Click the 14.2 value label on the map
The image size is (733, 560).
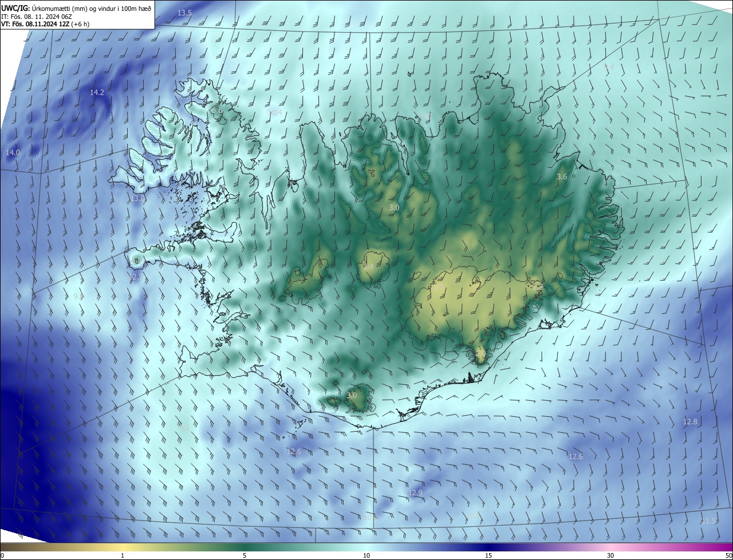point(97,92)
